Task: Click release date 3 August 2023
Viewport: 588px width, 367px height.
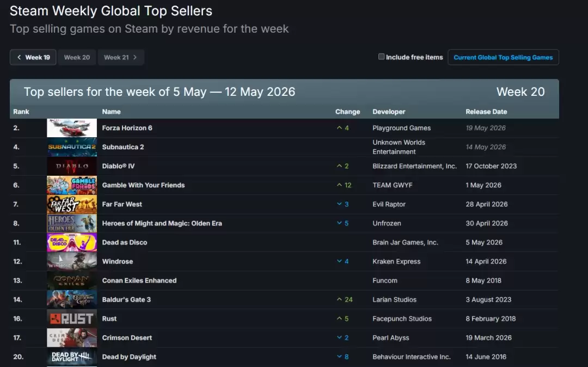Action: 488,300
